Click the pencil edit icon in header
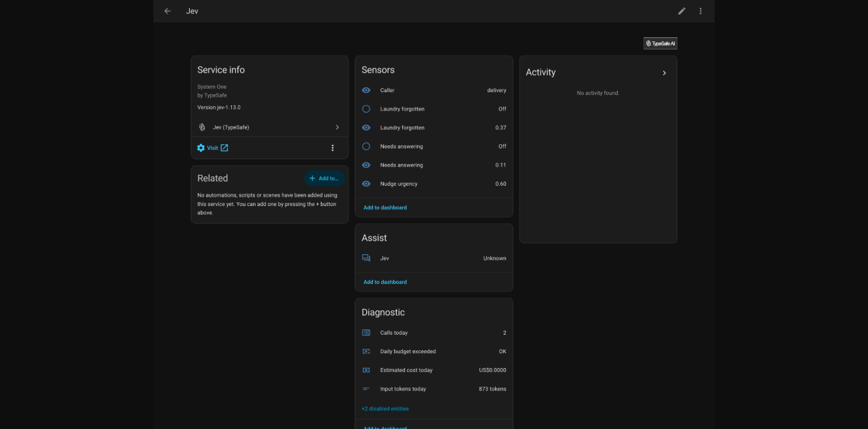The width and height of the screenshot is (868, 429). [x=682, y=11]
